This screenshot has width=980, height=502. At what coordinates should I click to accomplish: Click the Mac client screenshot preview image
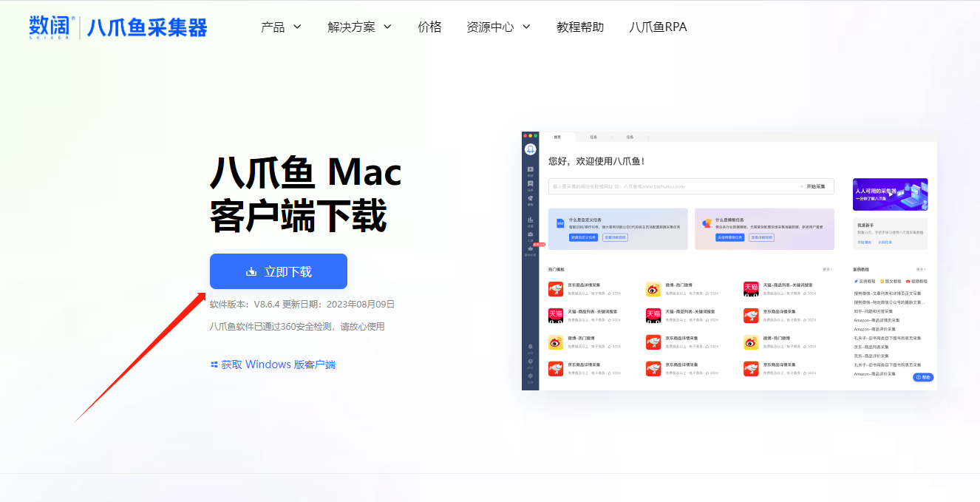click(x=729, y=261)
